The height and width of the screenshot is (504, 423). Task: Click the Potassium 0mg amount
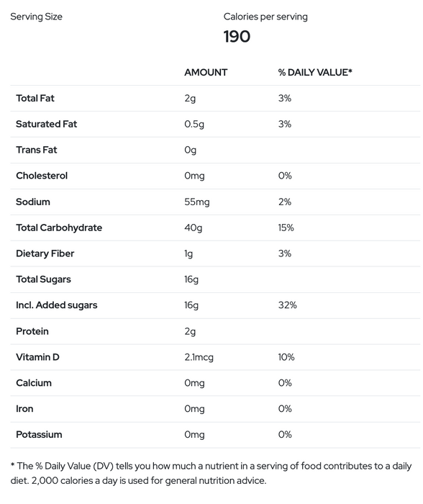194,435
